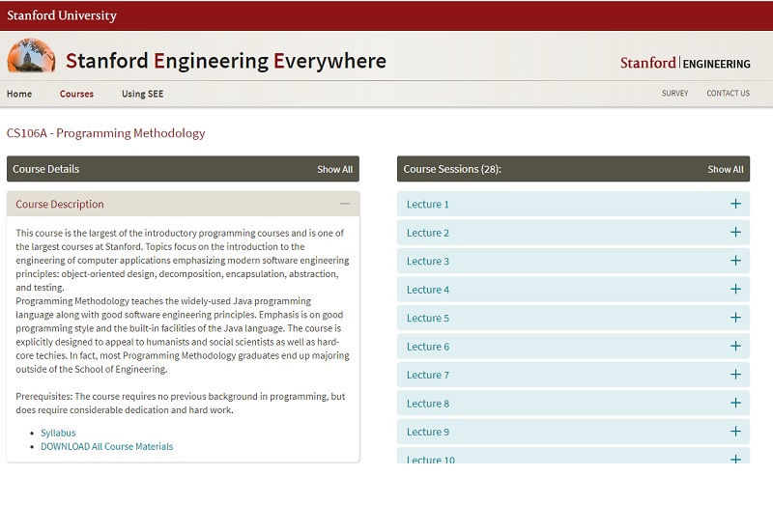The width and height of the screenshot is (773, 532).
Task: Open the Courses menu item
Action: click(76, 94)
